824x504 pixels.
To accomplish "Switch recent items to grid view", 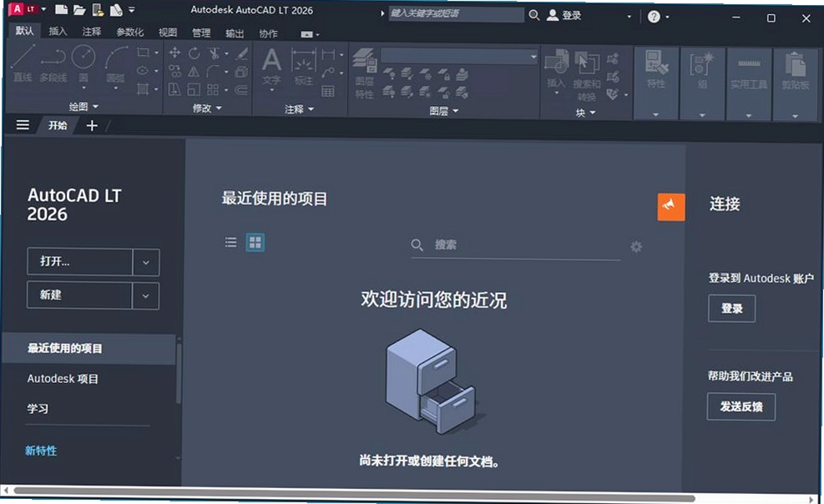I will (x=255, y=242).
